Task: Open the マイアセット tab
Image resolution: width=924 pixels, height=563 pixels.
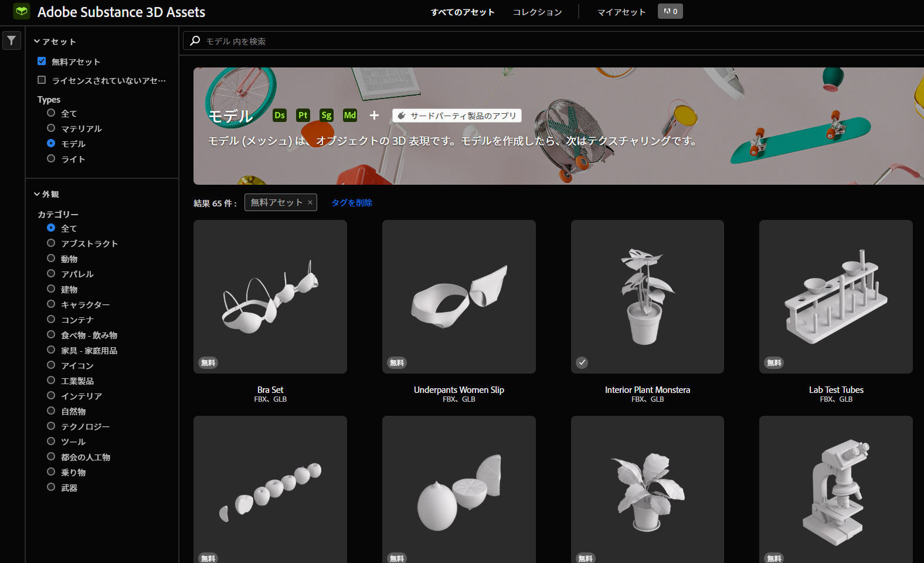Action: pos(621,12)
